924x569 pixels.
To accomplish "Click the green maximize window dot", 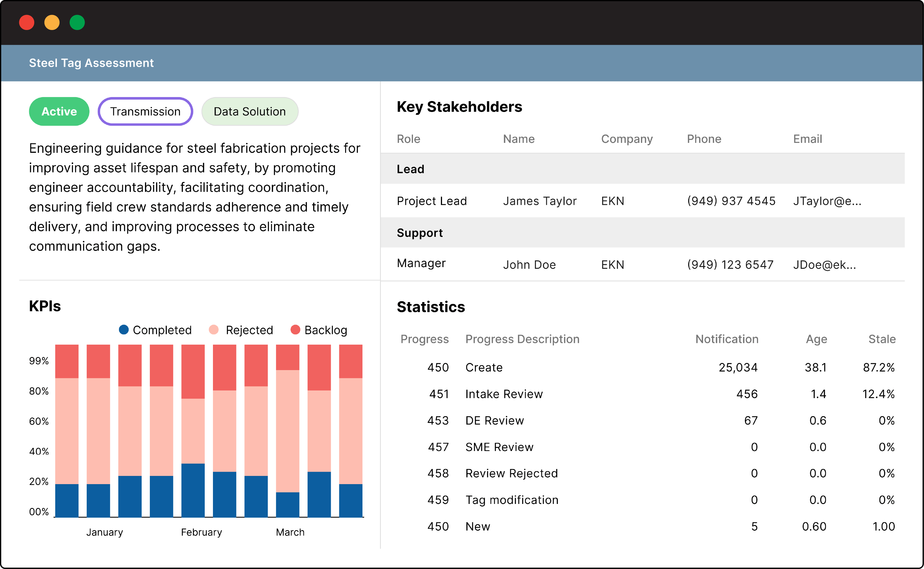I will click(77, 23).
